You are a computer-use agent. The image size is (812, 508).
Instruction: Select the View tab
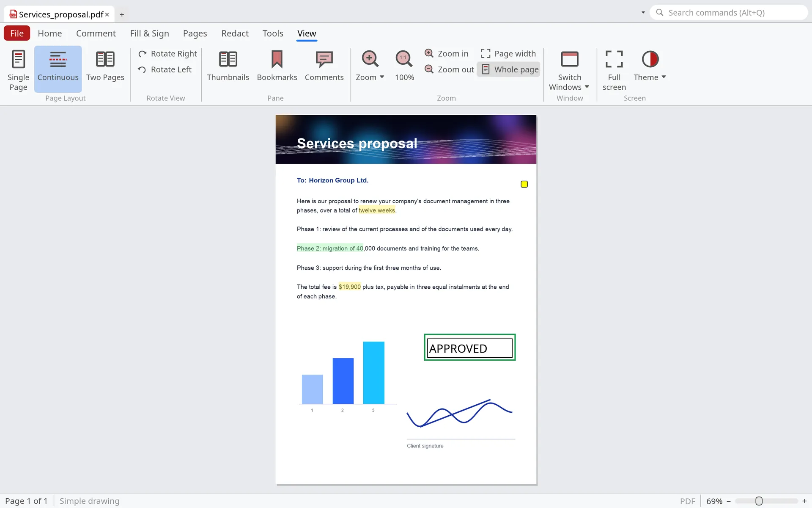pyautogui.click(x=307, y=33)
